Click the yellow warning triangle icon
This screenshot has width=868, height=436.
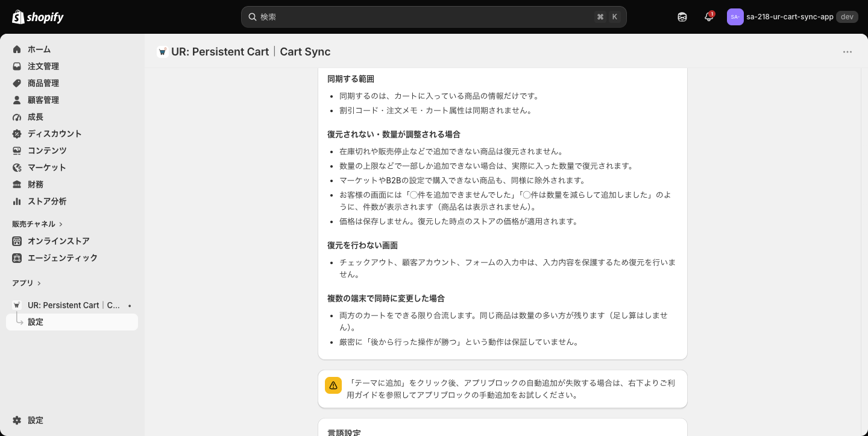click(x=333, y=385)
